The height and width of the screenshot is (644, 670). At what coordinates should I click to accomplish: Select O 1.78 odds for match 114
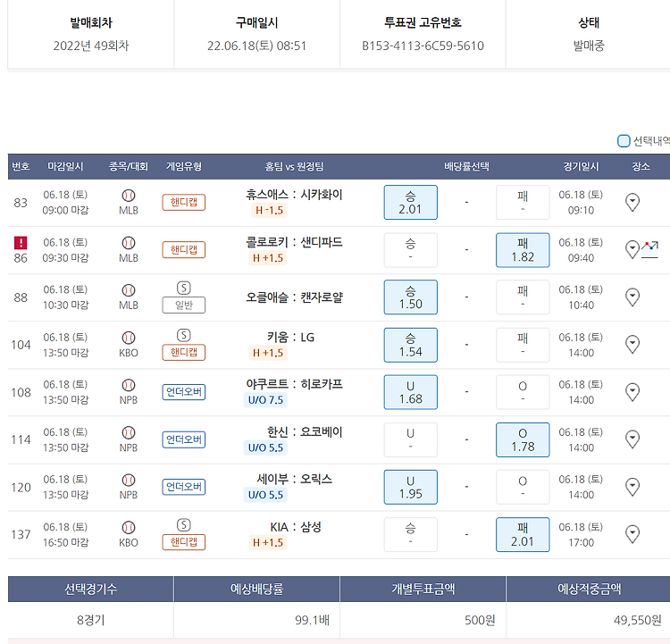[x=523, y=439]
